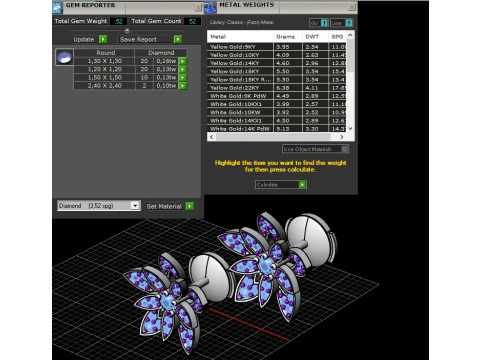
Task: Toggle the second cyan switch in Metal Weights
Action: click(x=349, y=23)
